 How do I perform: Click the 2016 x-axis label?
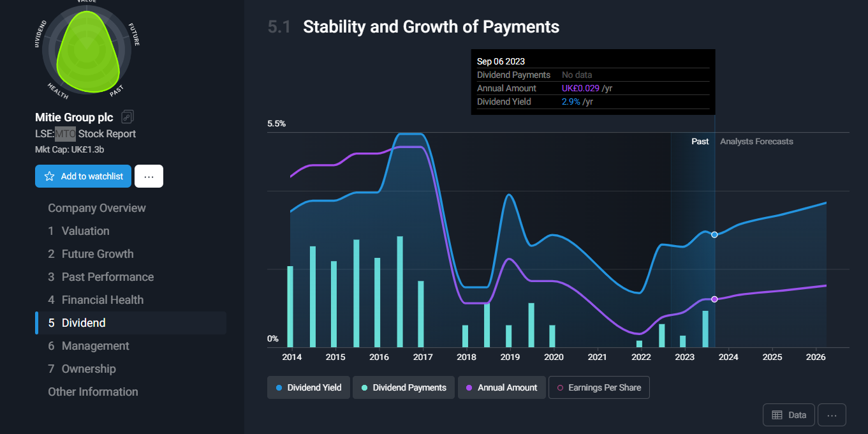click(x=379, y=357)
